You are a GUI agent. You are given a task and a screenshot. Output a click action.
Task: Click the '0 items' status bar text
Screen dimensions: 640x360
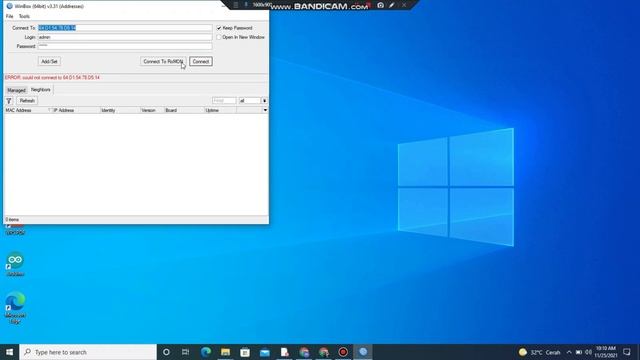(12, 220)
